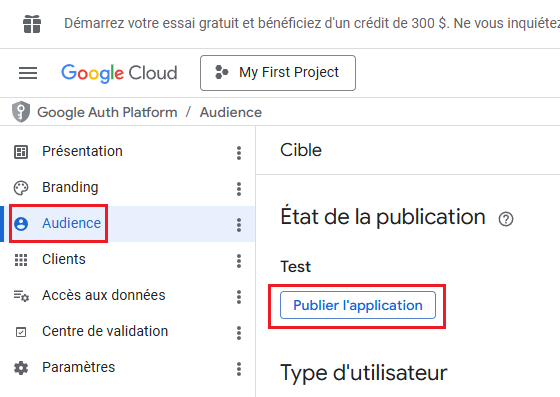Open the three-dot menu next to Clients
The height and width of the screenshot is (397, 560).
[239, 261]
